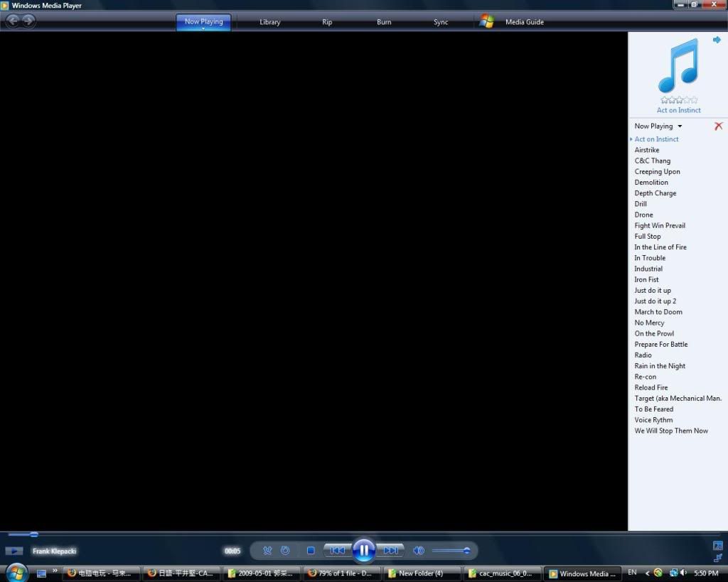This screenshot has height=582, width=728.
Task: Select the C&C Thang track
Action: click(653, 161)
